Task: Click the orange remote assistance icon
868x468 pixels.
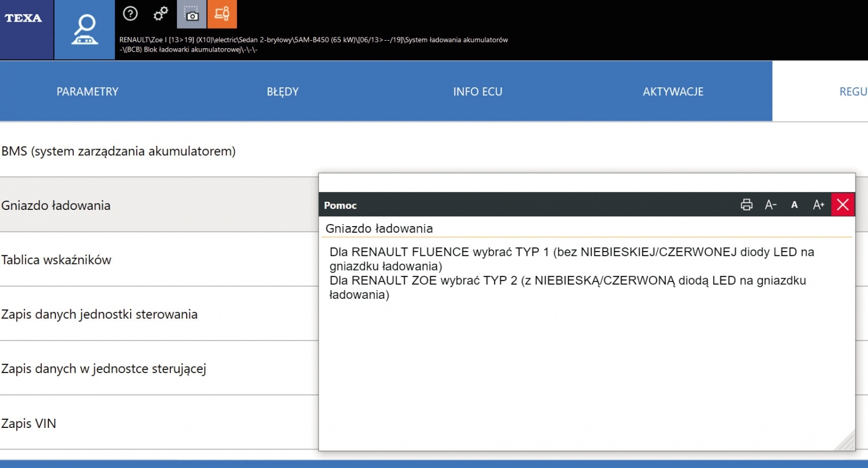Action: tap(222, 14)
